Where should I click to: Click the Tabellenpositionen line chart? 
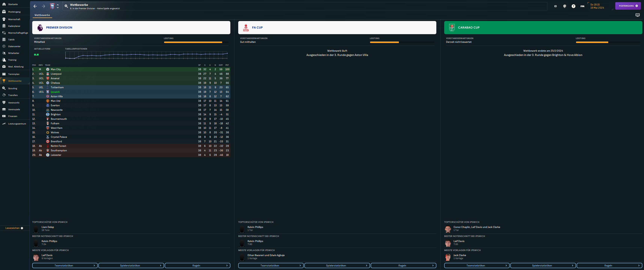tap(147, 55)
